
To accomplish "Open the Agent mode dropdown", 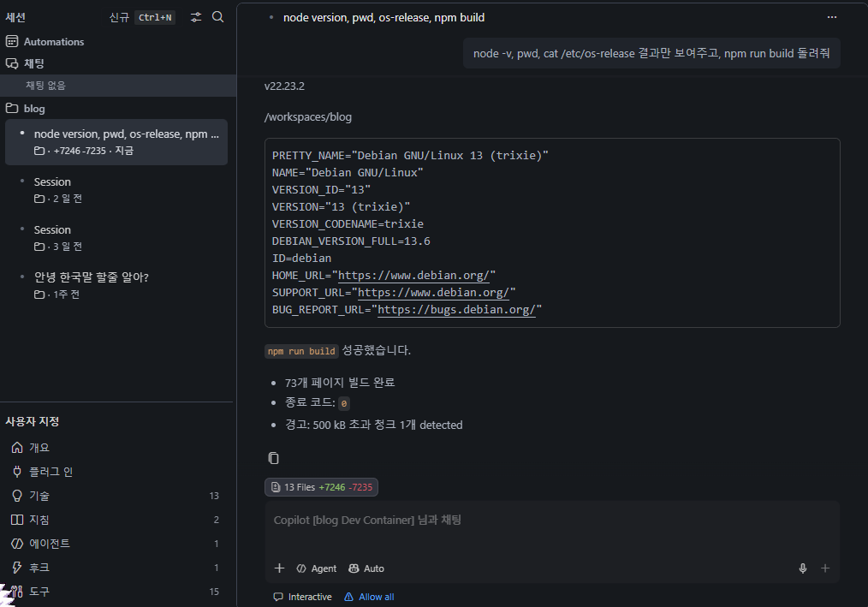I will 317,568.
